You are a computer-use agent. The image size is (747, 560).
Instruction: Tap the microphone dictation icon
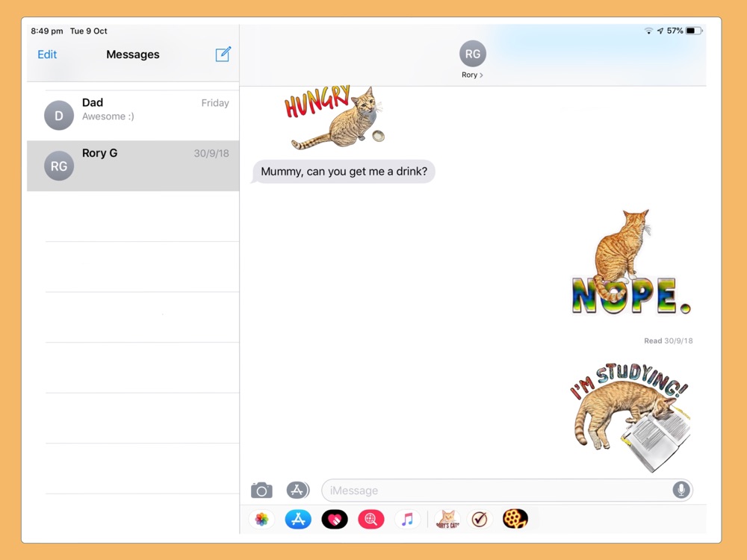click(x=681, y=490)
